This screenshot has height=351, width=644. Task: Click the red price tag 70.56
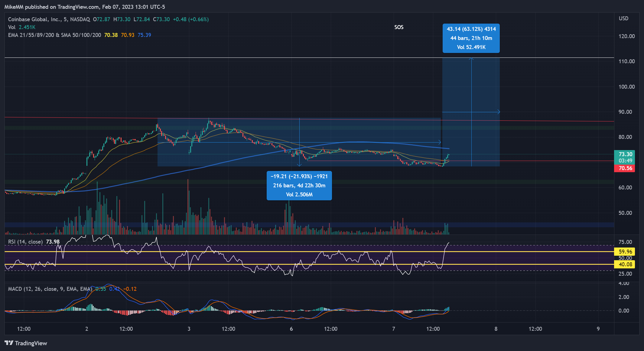[x=625, y=168]
